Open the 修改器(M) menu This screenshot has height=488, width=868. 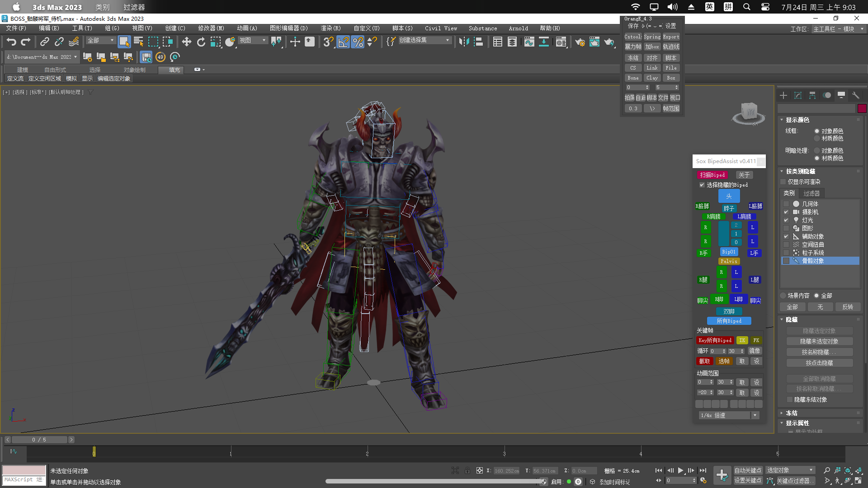click(x=211, y=28)
